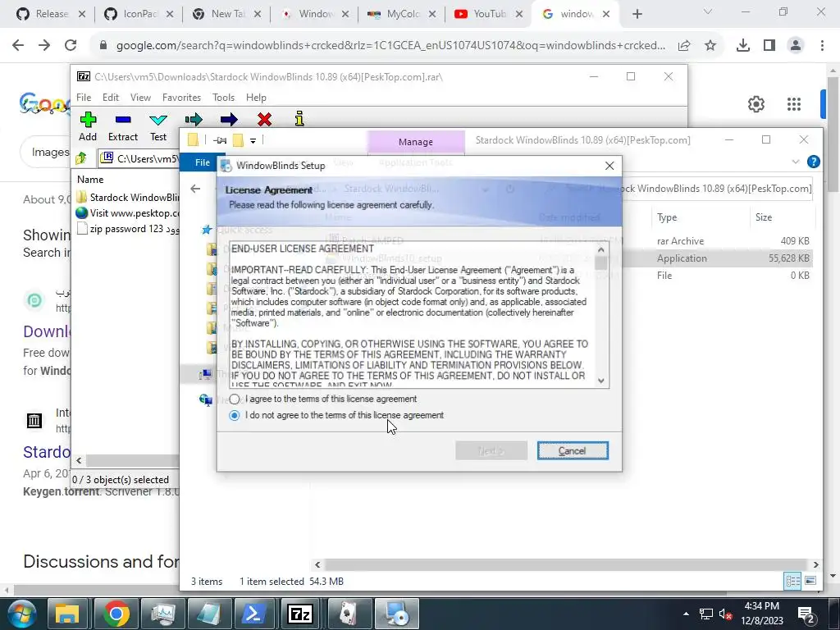Open the Edit menu in 7-Zip
Screen dimensions: 840x630
111,98
